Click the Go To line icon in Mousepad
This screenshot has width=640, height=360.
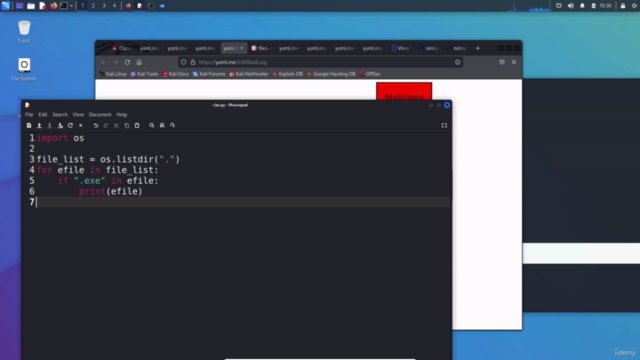point(172,125)
